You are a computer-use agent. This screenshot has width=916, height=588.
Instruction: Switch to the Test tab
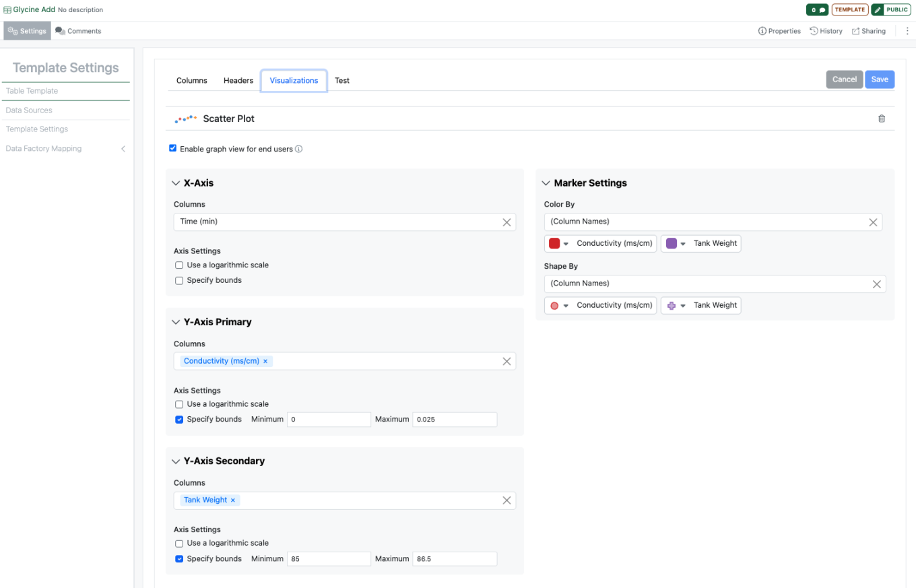click(x=342, y=81)
